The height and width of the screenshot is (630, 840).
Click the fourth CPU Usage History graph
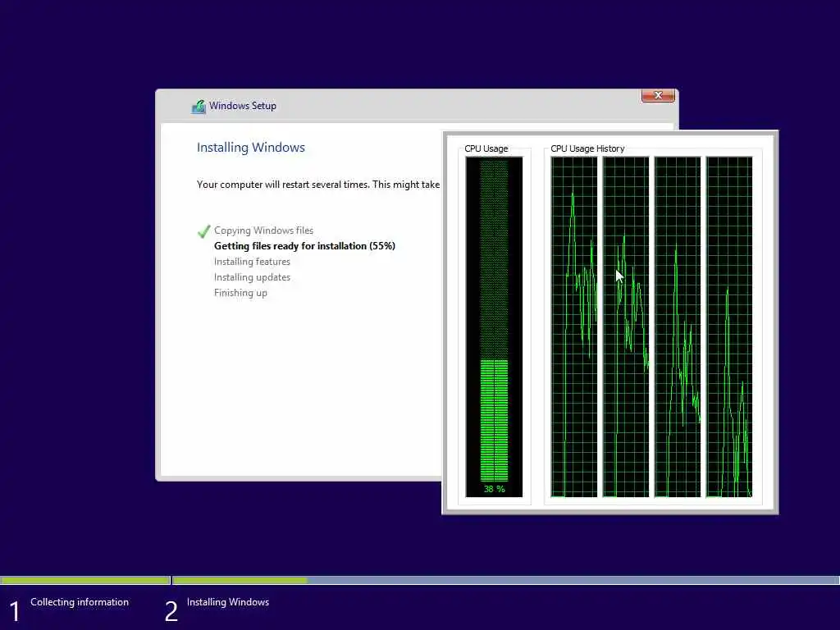click(x=729, y=326)
